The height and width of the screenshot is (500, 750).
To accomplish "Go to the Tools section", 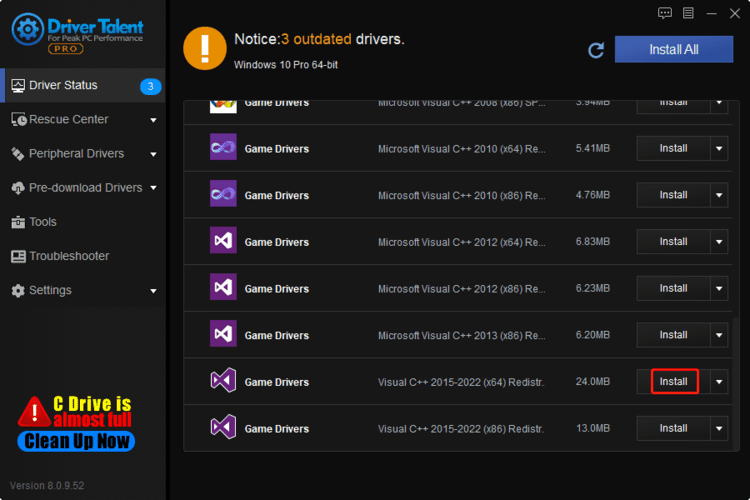I will pyautogui.click(x=83, y=222).
